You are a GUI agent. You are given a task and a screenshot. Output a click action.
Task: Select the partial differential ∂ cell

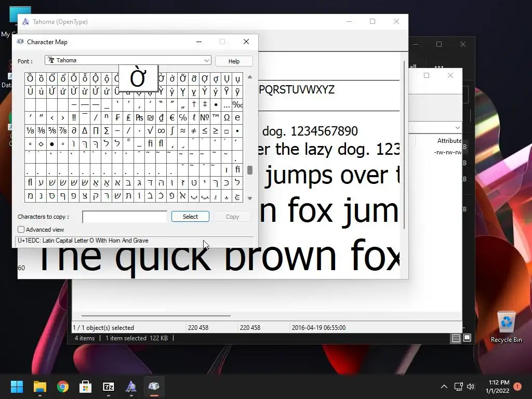(74, 130)
